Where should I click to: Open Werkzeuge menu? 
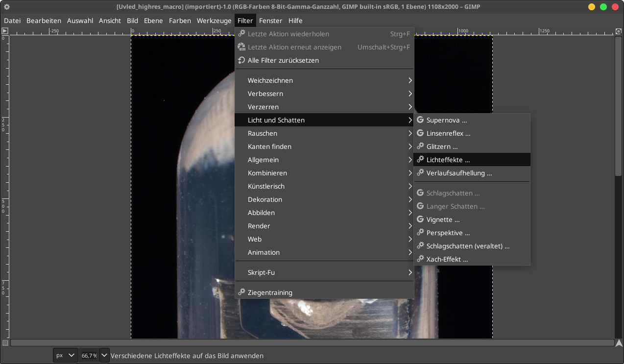pos(214,21)
